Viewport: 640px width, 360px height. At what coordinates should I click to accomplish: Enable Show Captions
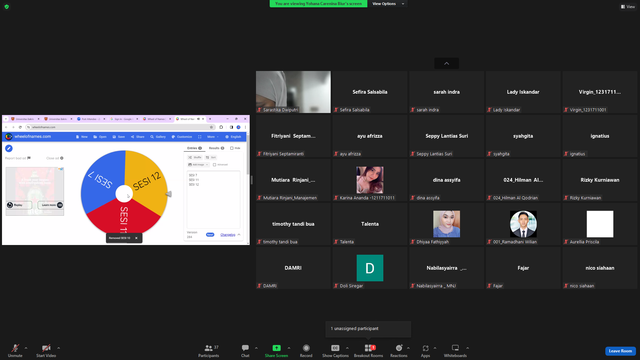tap(335, 350)
